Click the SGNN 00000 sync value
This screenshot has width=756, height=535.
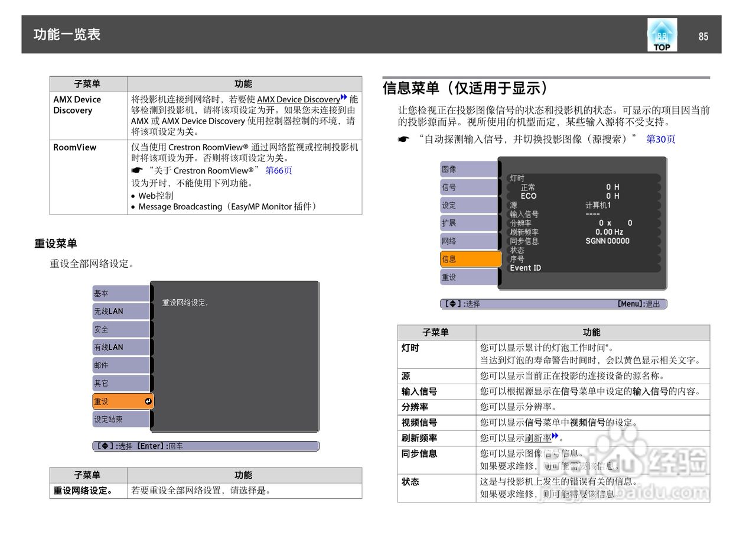point(608,241)
